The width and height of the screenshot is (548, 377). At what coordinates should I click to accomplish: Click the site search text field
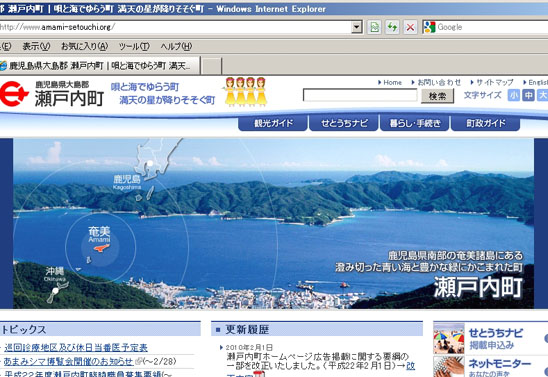click(360, 95)
